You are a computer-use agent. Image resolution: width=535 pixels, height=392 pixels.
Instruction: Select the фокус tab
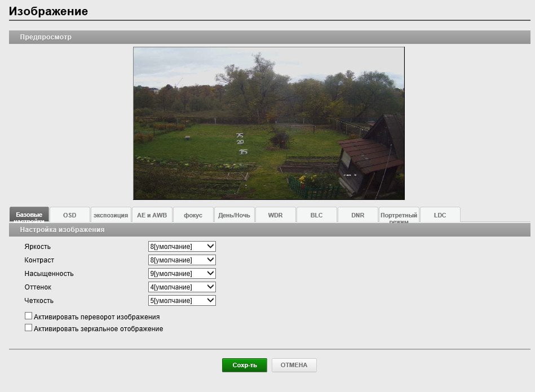pyautogui.click(x=193, y=215)
